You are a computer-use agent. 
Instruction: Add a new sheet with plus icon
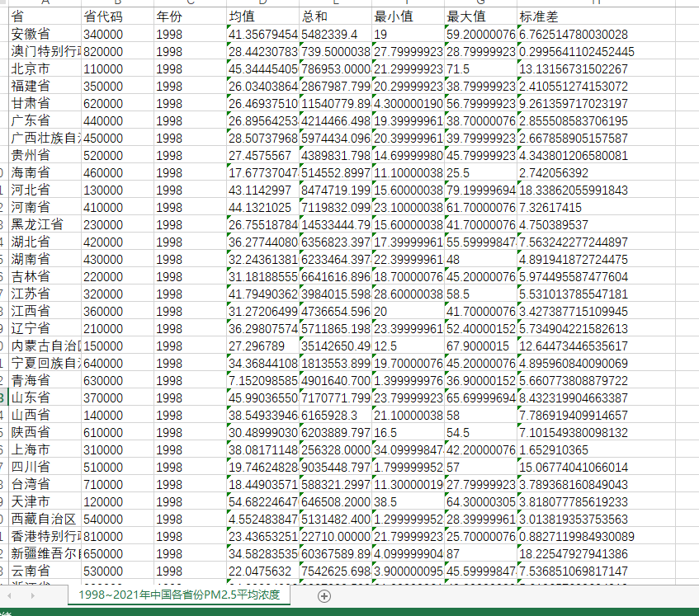click(324, 596)
